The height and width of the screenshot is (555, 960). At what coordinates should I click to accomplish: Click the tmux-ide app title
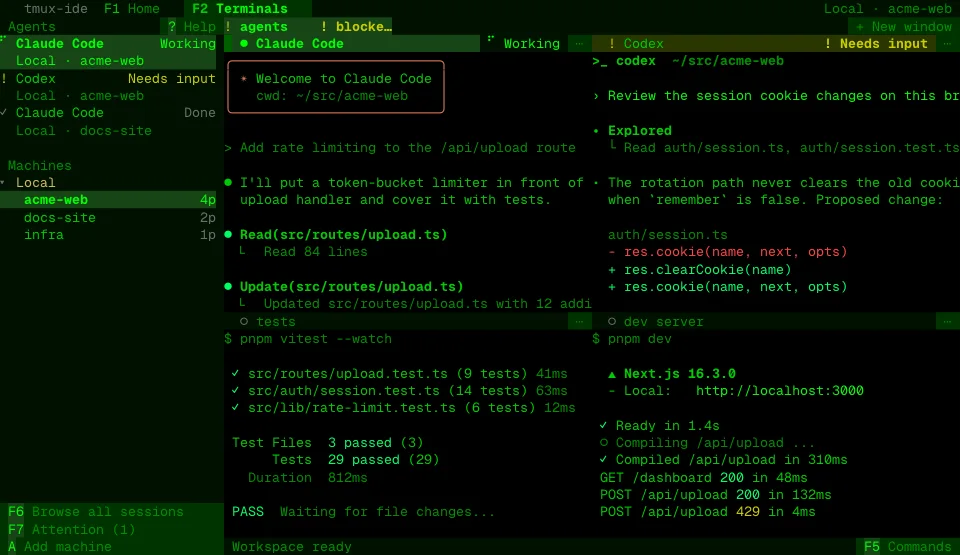point(56,9)
